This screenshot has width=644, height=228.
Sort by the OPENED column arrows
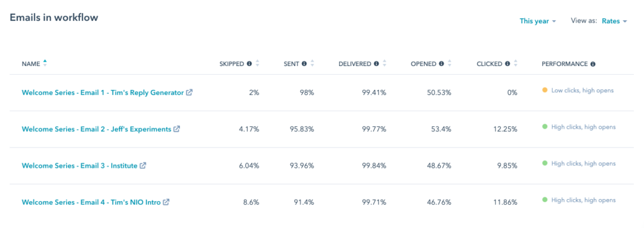coord(450,63)
